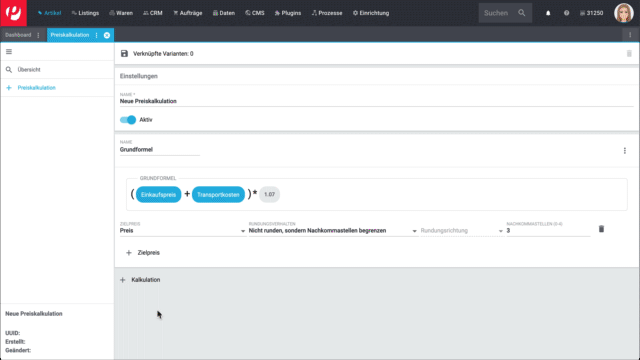Image resolution: width=640 pixels, height=360 pixels.
Task: Open the Plugins menu
Action: pos(288,13)
